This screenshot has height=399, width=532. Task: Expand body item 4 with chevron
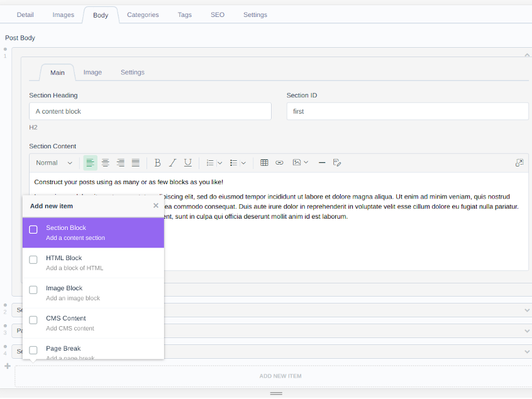click(527, 351)
